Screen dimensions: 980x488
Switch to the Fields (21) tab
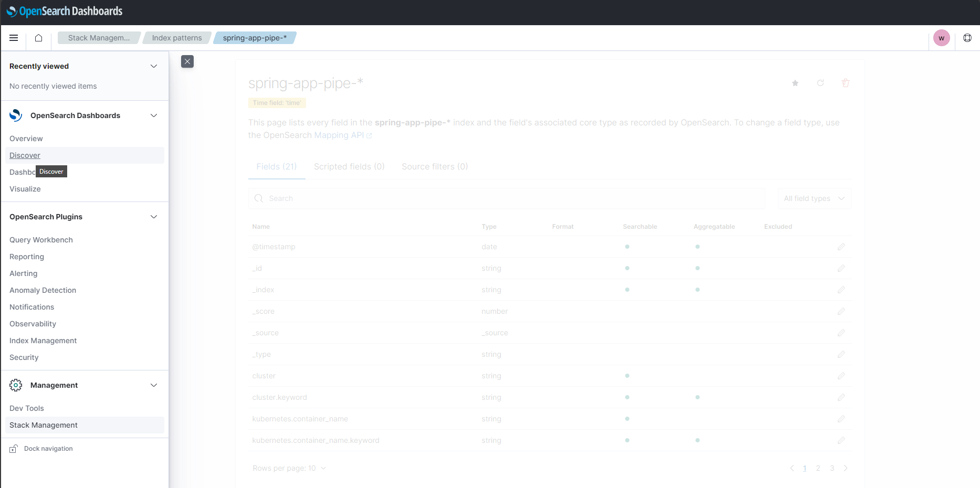277,166
